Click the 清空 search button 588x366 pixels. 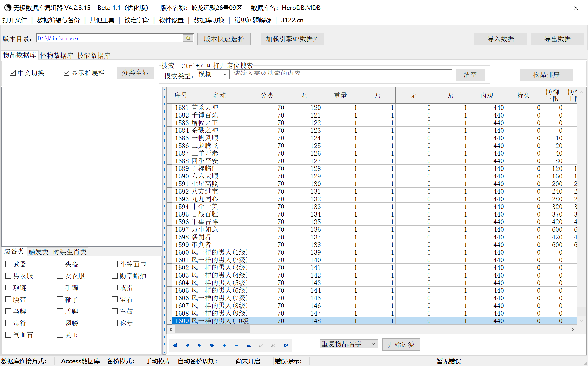pos(470,74)
